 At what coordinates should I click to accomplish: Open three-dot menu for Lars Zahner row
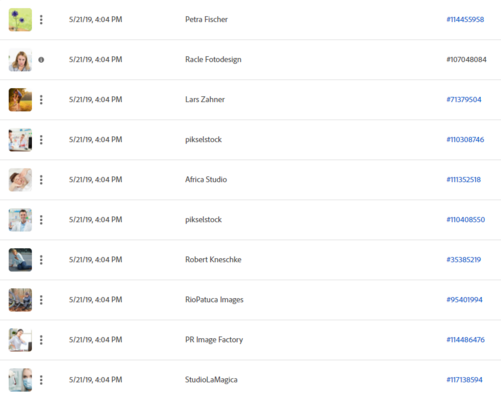[x=41, y=100]
